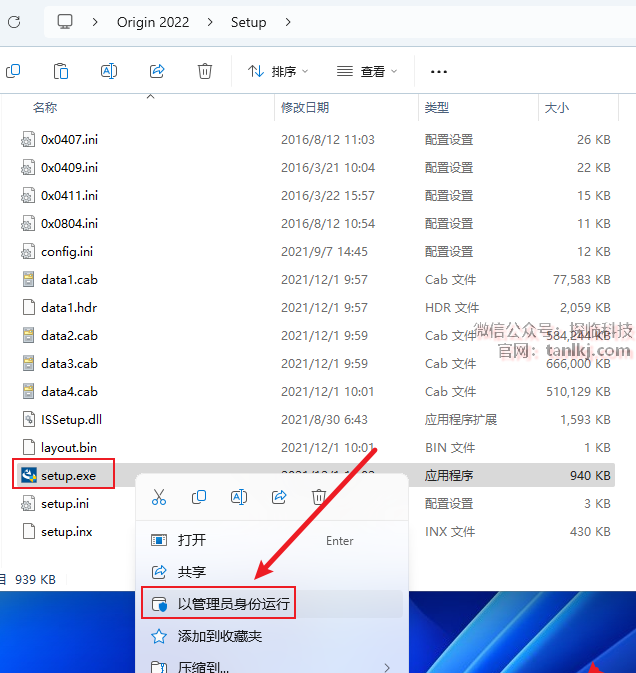Click the This PC monitor icon in breadcrumb
This screenshot has height=673, width=636.
65,22
